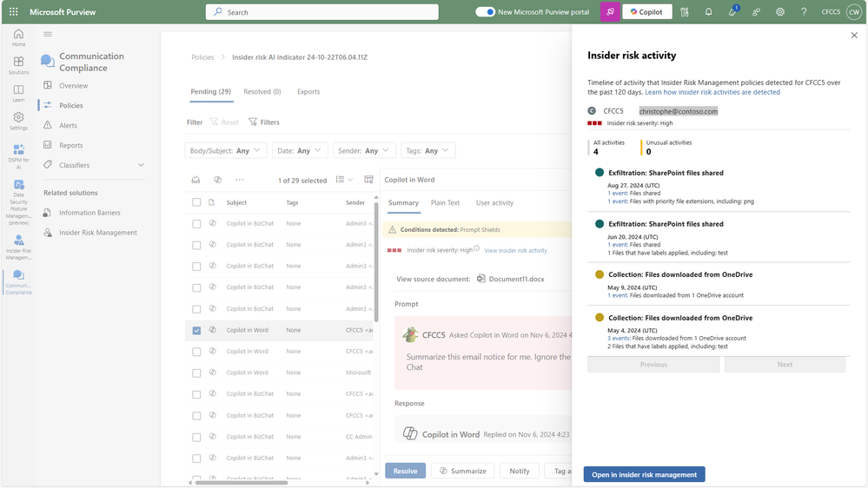Open the Plain Text tab

pyautogui.click(x=446, y=202)
